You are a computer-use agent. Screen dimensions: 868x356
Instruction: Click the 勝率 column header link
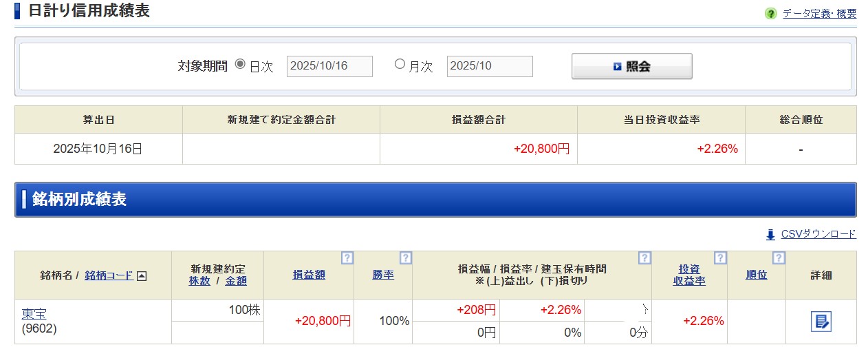(x=383, y=275)
